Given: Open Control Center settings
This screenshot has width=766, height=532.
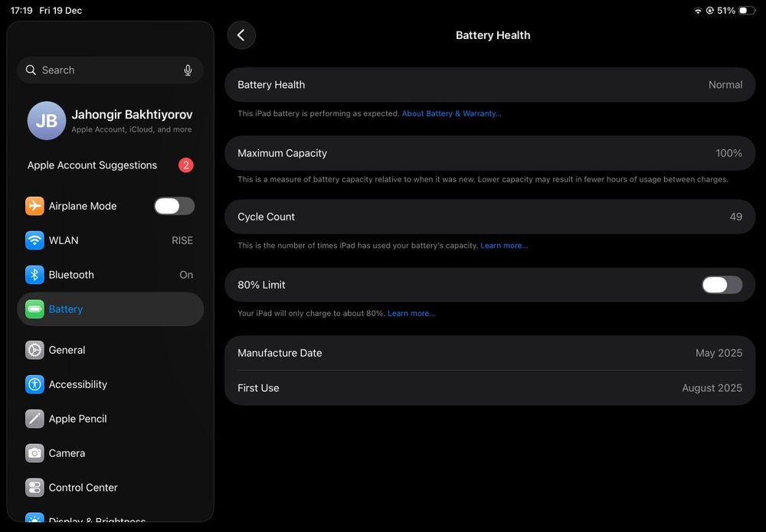Looking at the screenshot, I should pos(110,488).
